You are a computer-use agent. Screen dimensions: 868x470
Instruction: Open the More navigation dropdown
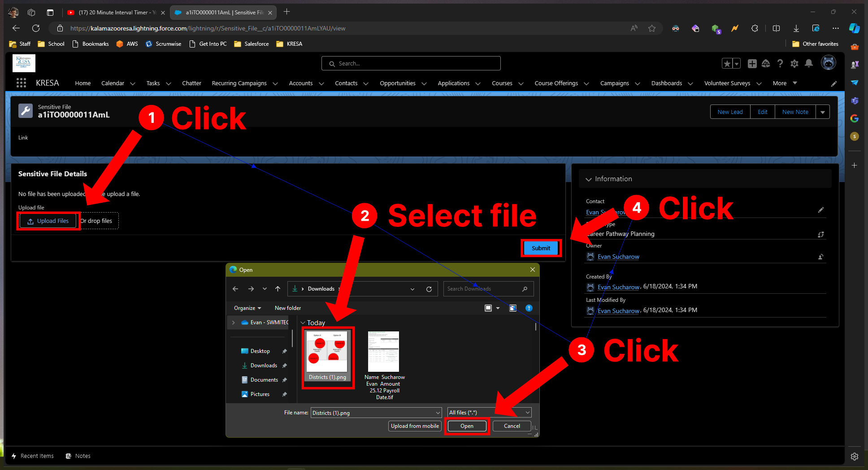click(x=785, y=83)
